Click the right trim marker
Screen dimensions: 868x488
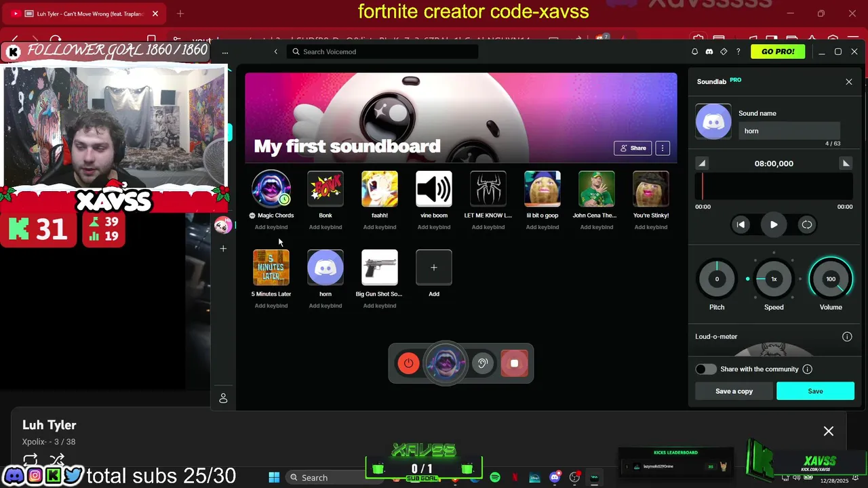(846, 163)
